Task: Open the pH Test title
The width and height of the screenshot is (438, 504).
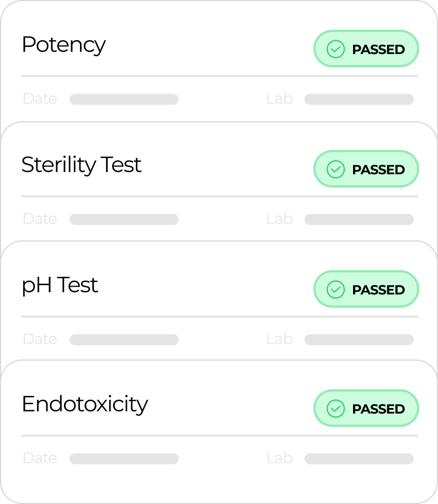Action: (x=60, y=286)
